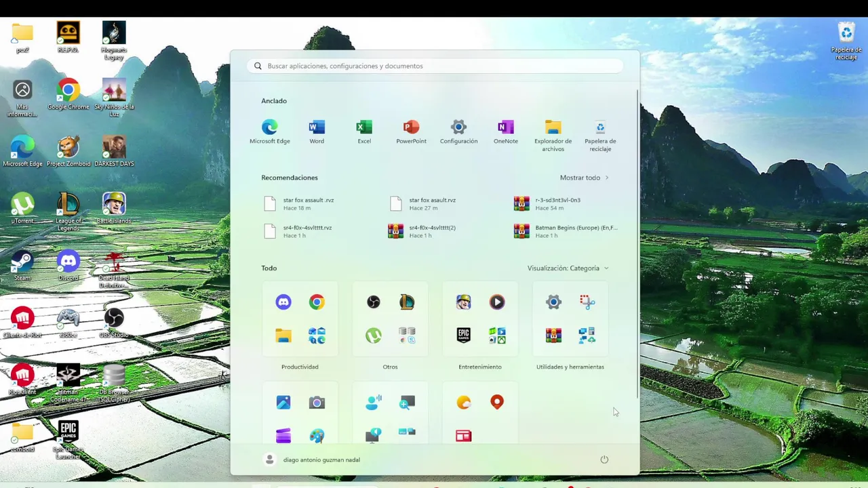The height and width of the screenshot is (488, 868).
Task: Open the Weather app icon
Action: point(464,403)
